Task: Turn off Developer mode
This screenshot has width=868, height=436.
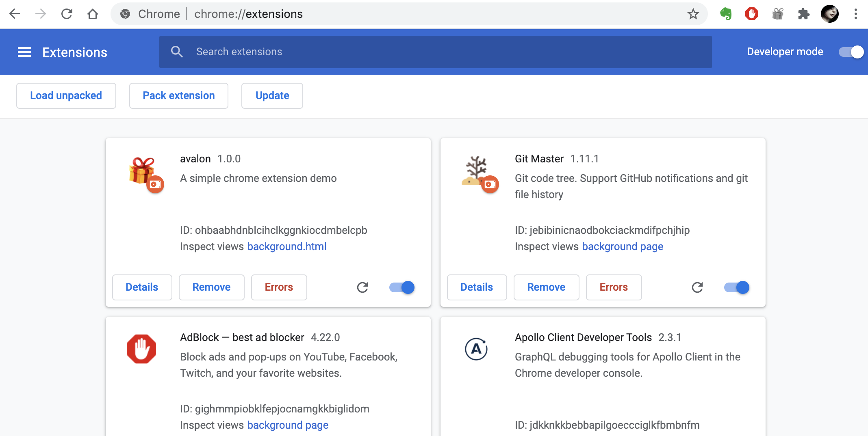Action: click(x=851, y=52)
